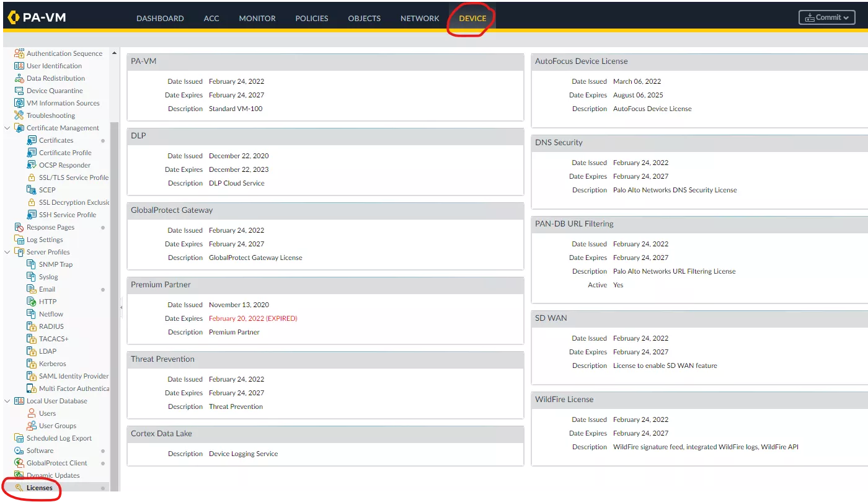
Task: Click the SSL Decryption Exclusion lock icon
Action: [x=32, y=202]
